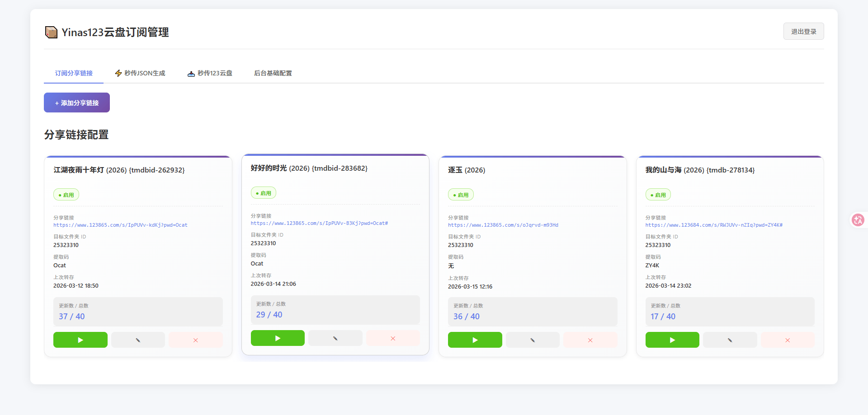Toggle 启用 status badge on 江湖夜雨十年灯
This screenshot has height=415, width=868.
tap(66, 195)
